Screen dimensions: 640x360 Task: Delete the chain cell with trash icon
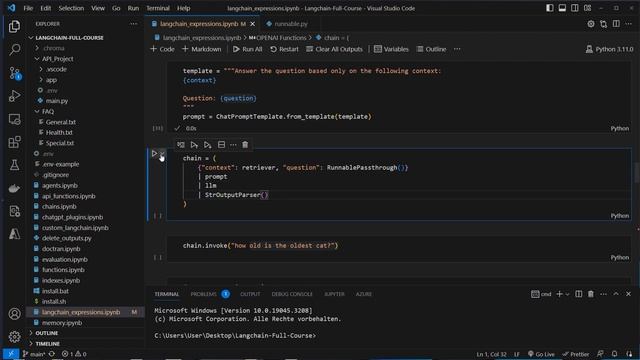pyautogui.click(x=245, y=144)
